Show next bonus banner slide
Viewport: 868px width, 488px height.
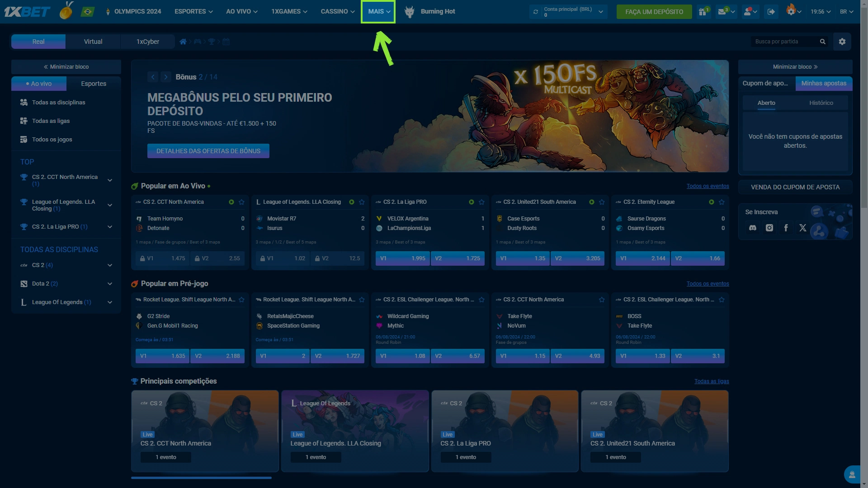click(x=166, y=77)
